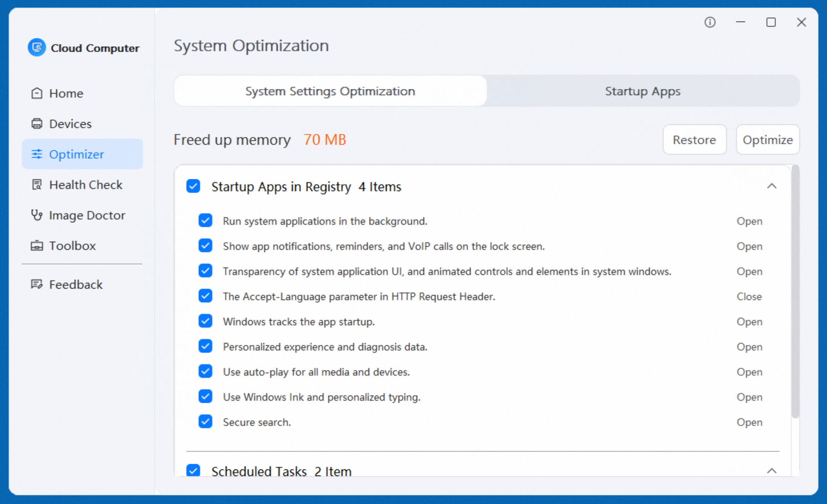Disable Windows tracks the app startup
827x504 pixels.
pyautogui.click(x=205, y=321)
